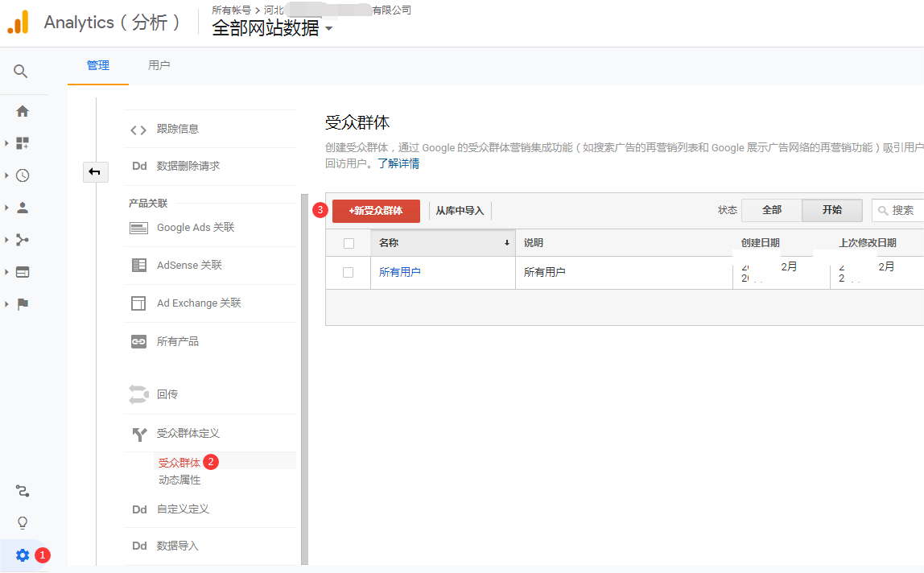Select the 管理 tab
The width and height of the screenshot is (924, 573).
click(x=97, y=65)
